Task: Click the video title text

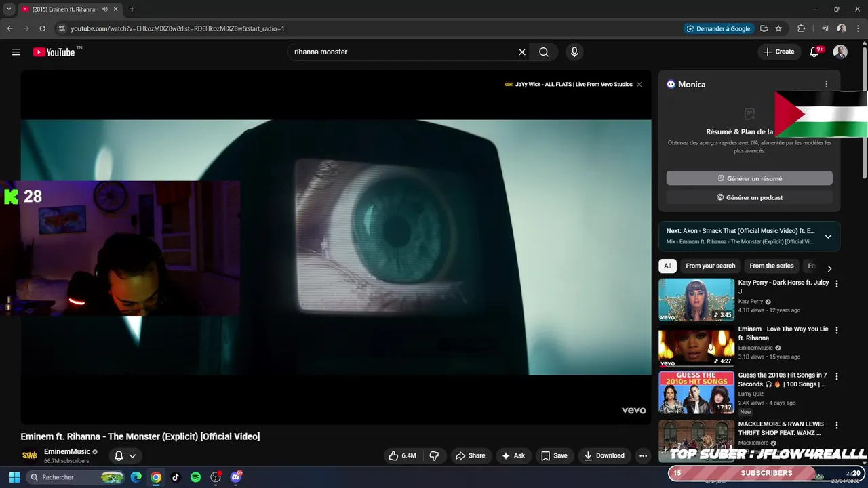Action: tap(140, 436)
